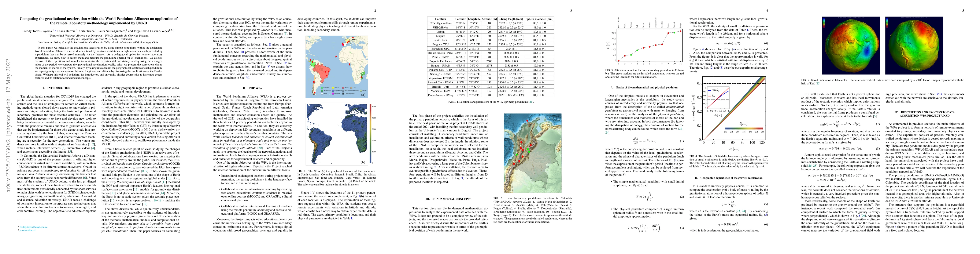Click the 'II. THE WPA' section heading

[x=253, y=88]
